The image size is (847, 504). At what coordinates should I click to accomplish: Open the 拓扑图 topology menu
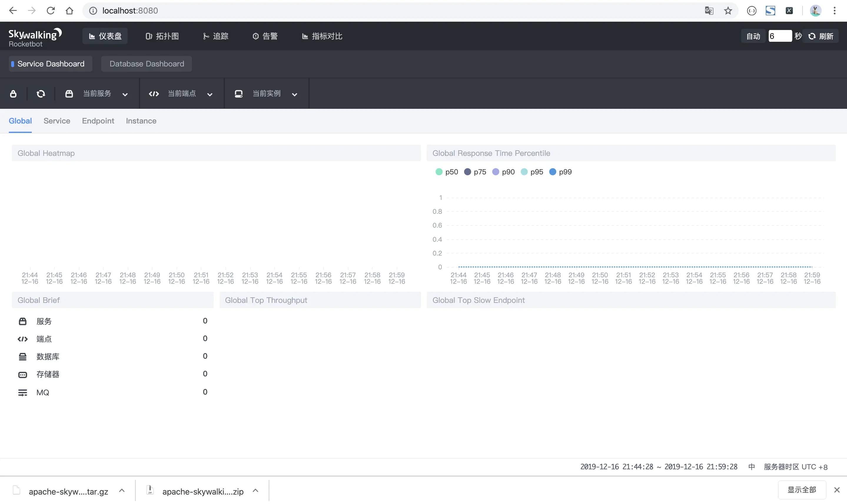pyautogui.click(x=162, y=36)
